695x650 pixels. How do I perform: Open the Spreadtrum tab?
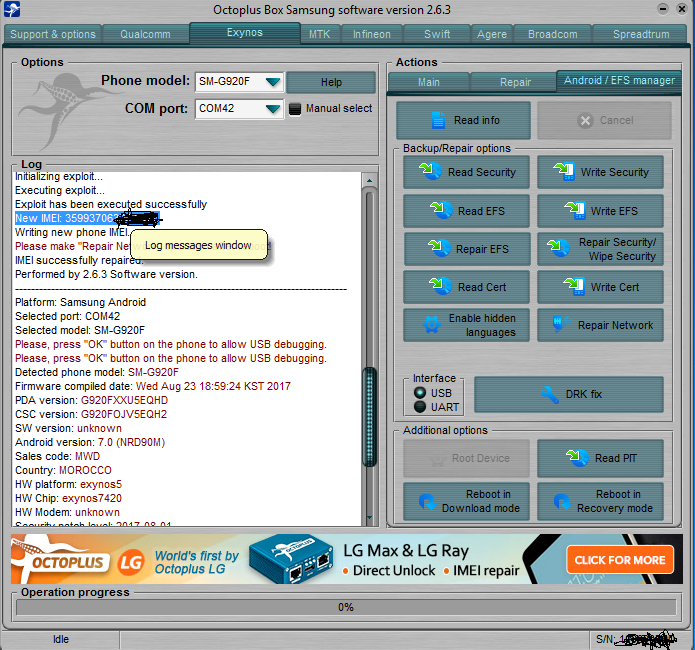click(x=641, y=34)
